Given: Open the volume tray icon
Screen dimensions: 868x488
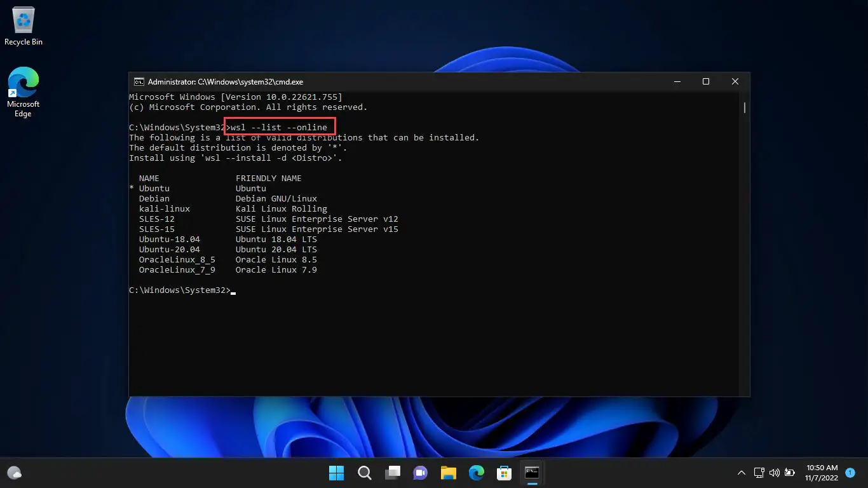Looking at the screenshot, I should [x=774, y=473].
